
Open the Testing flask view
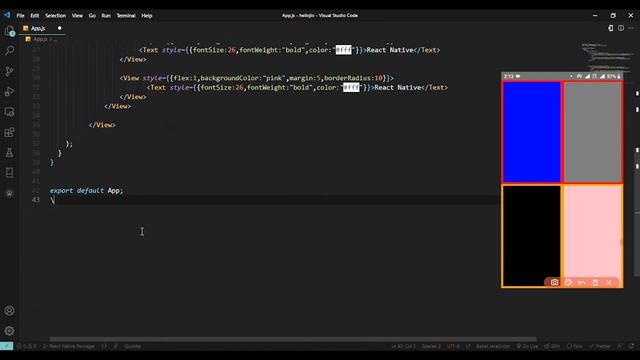pyautogui.click(x=9, y=153)
